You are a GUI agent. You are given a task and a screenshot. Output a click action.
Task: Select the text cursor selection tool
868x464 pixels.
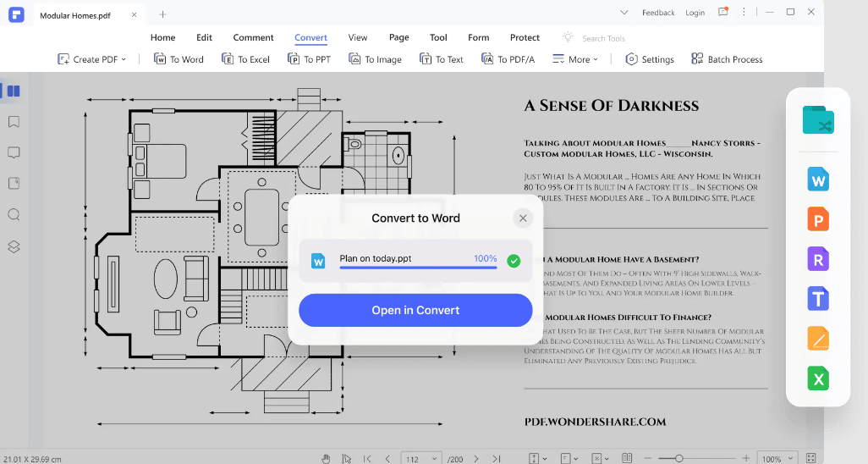pyautogui.click(x=347, y=458)
